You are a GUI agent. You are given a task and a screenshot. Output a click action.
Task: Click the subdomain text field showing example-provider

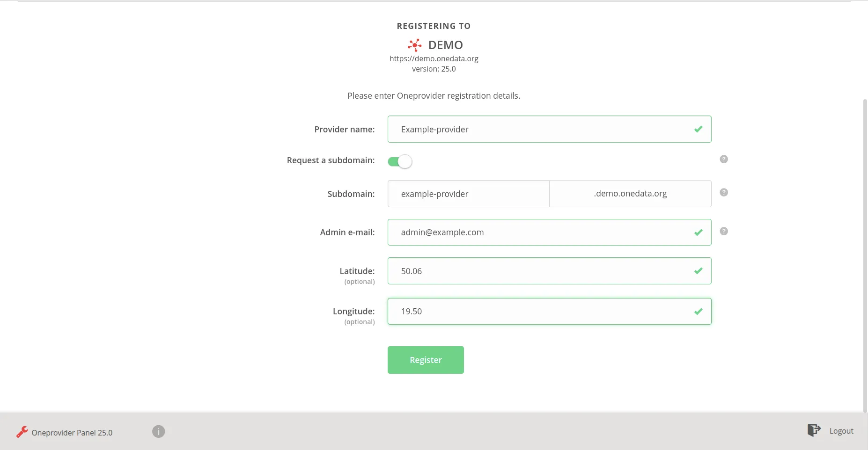click(468, 194)
